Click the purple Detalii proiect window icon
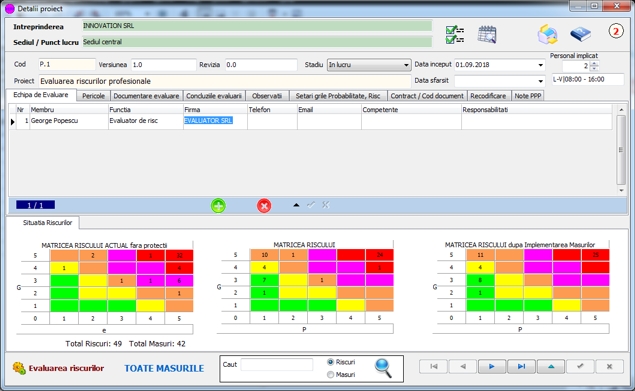 (x=10, y=9)
